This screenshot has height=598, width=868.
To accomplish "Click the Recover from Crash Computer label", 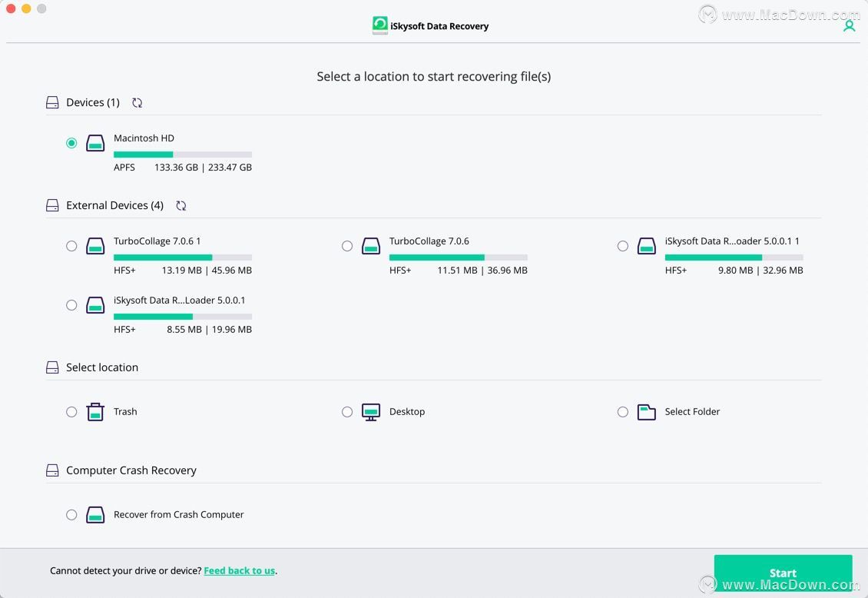I will tap(179, 515).
